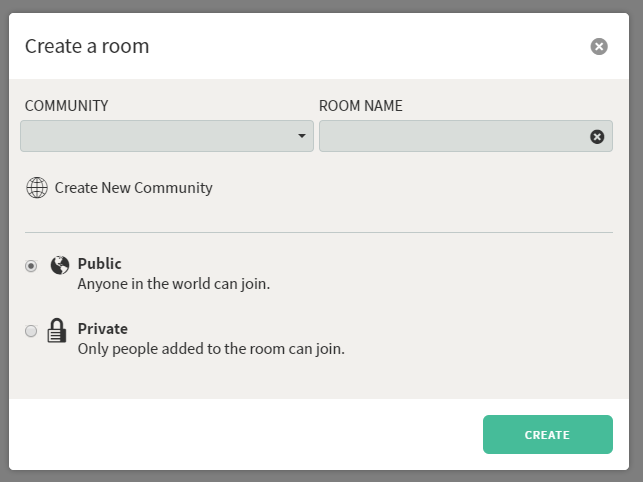
Task: Select the Public radio button
Action: (x=31, y=266)
